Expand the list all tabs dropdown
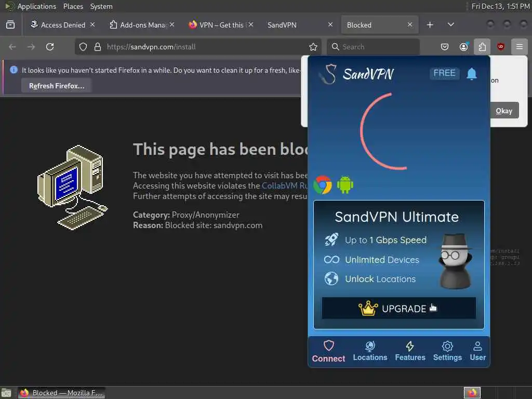532x399 pixels. point(451,25)
